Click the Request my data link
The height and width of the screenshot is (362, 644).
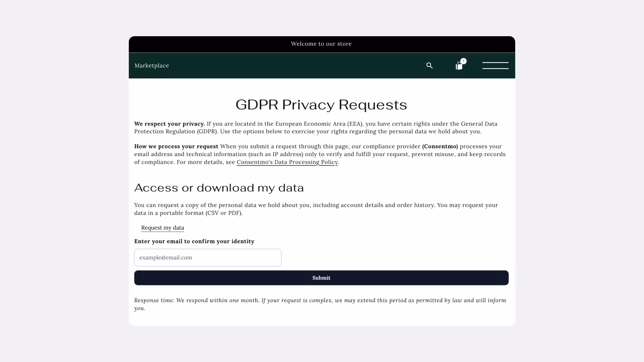click(x=162, y=228)
